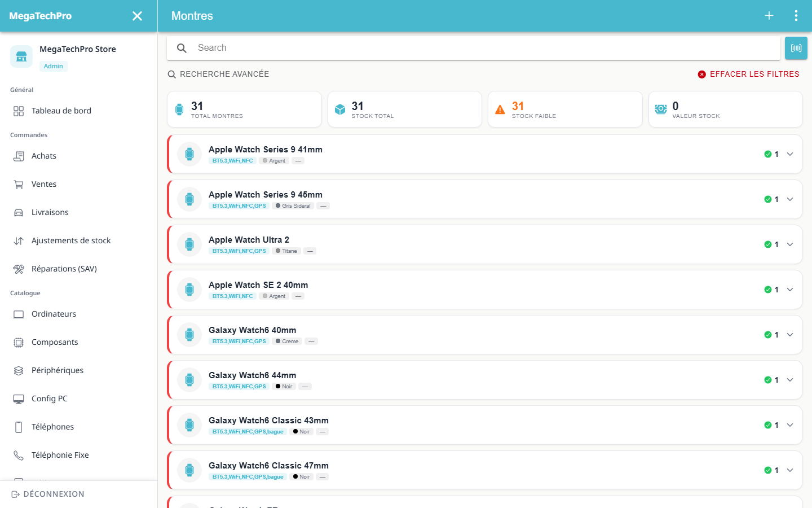Viewport: 812px width, 508px height.
Task: Click the Creme color chip on Galaxy Watch6 40mm
Action: tap(287, 341)
